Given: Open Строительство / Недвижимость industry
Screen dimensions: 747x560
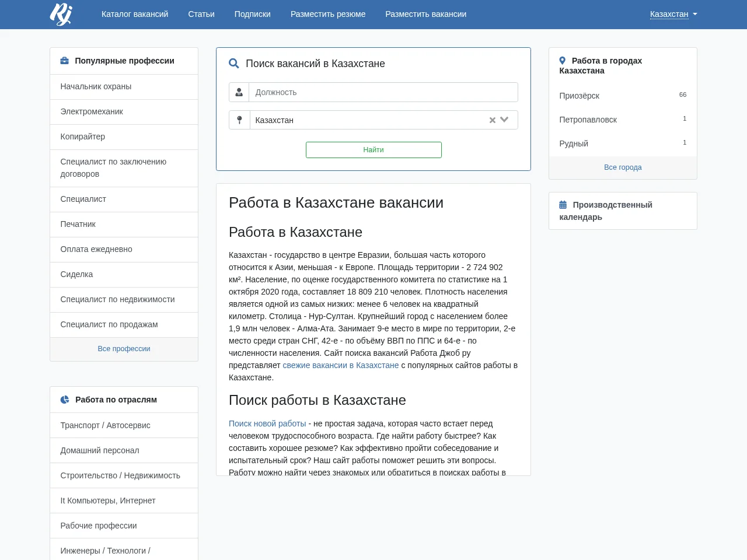Looking at the screenshot, I should 124,475.
